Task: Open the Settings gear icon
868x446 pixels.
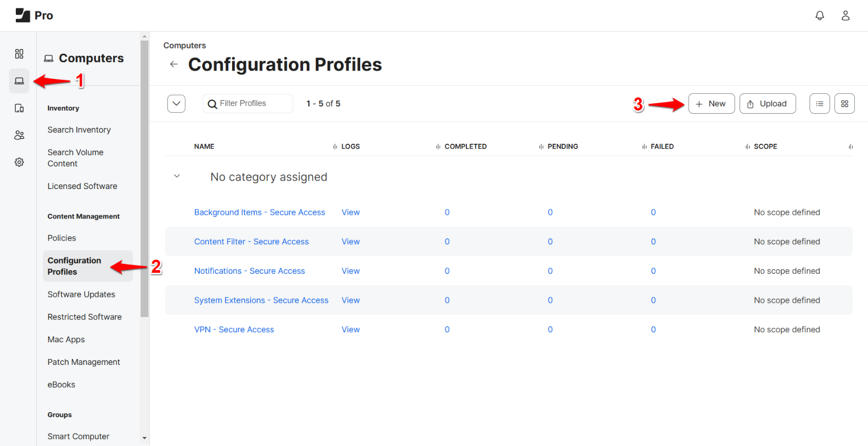Action: point(19,162)
